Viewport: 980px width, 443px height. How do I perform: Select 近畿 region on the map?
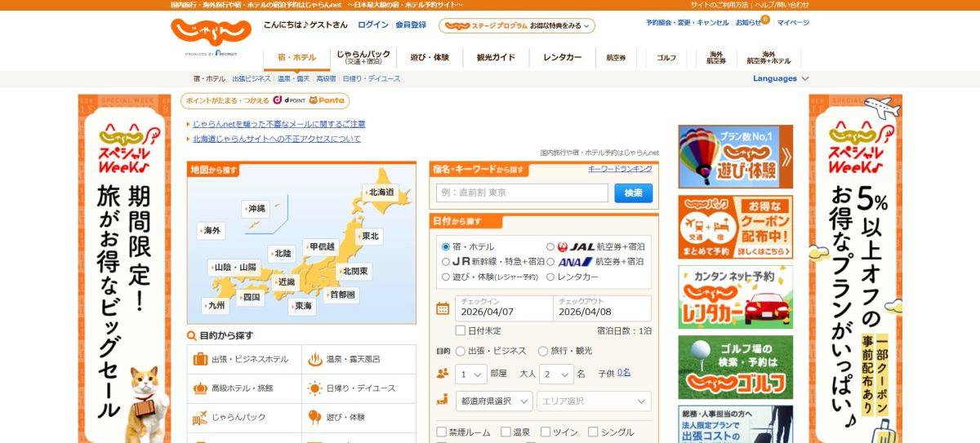286,281
